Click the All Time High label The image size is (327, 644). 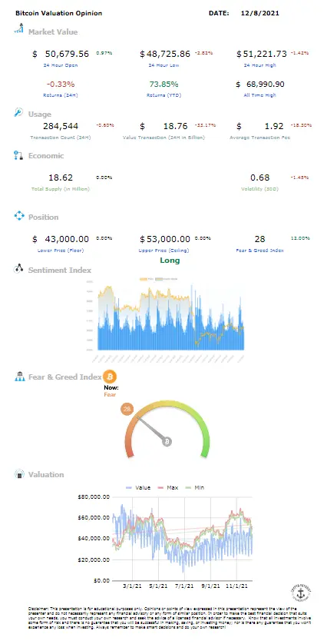tap(261, 95)
